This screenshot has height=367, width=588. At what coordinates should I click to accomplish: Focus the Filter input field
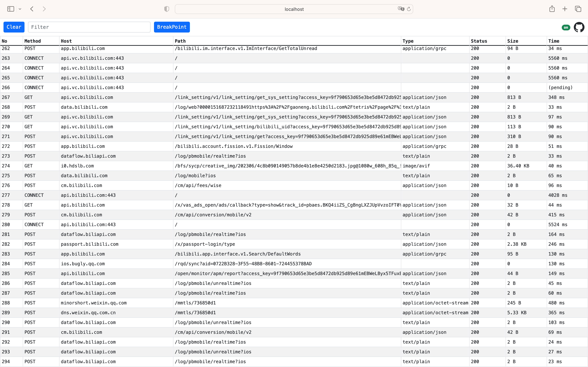pos(89,27)
